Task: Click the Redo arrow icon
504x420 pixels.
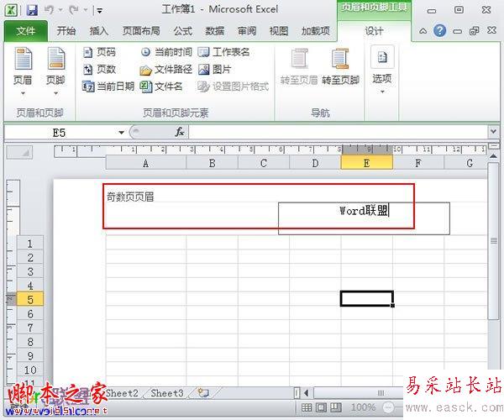Action: [74, 10]
